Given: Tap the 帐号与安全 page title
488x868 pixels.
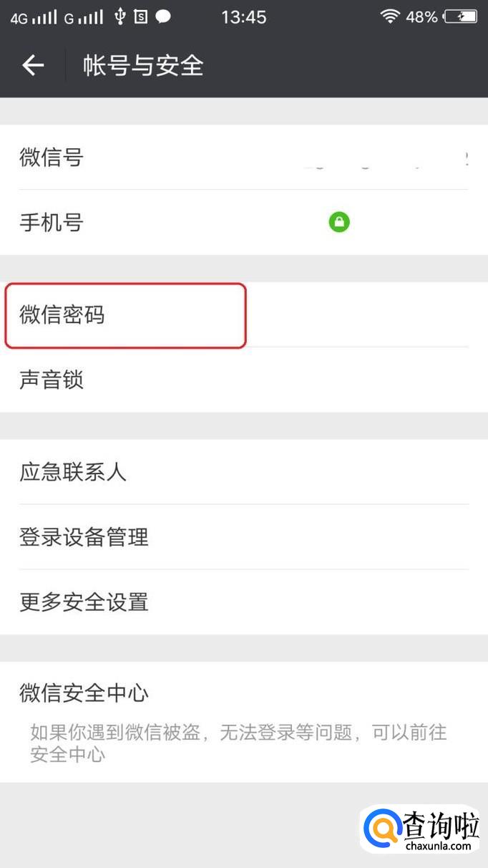Looking at the screenshot, I should (143, 66).
